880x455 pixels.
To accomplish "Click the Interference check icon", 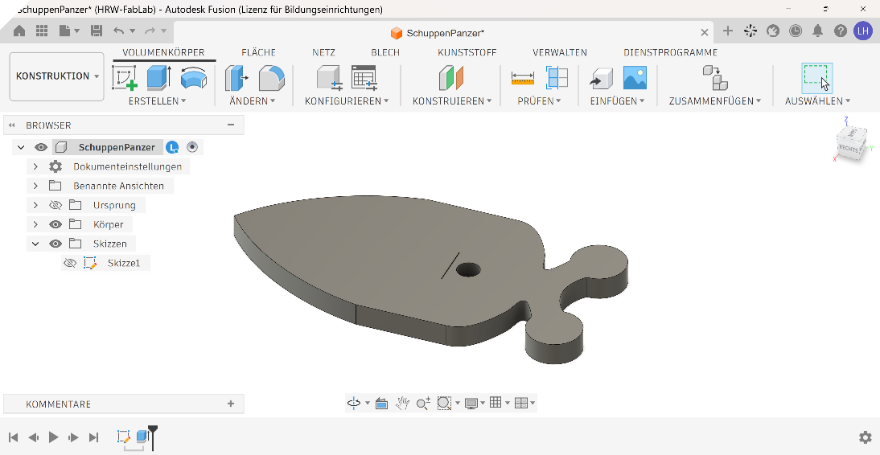I will (x=557, y=77).
